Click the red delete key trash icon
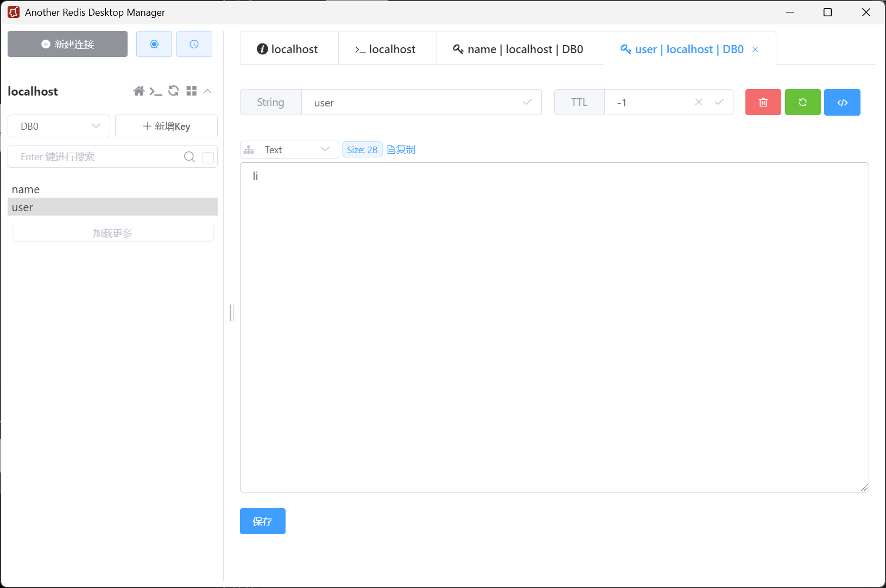The height and width of the screenshot is (588, 886). pos(763,103)
